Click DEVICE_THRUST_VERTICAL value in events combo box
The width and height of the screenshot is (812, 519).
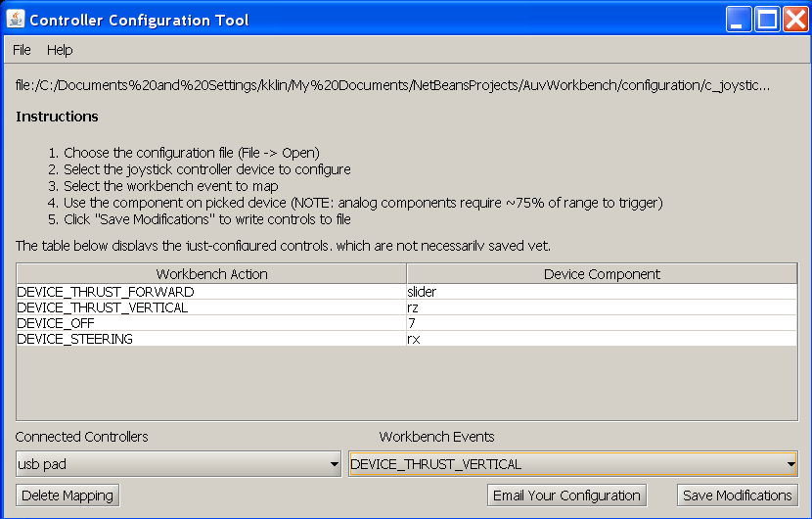tap(435, 464)
